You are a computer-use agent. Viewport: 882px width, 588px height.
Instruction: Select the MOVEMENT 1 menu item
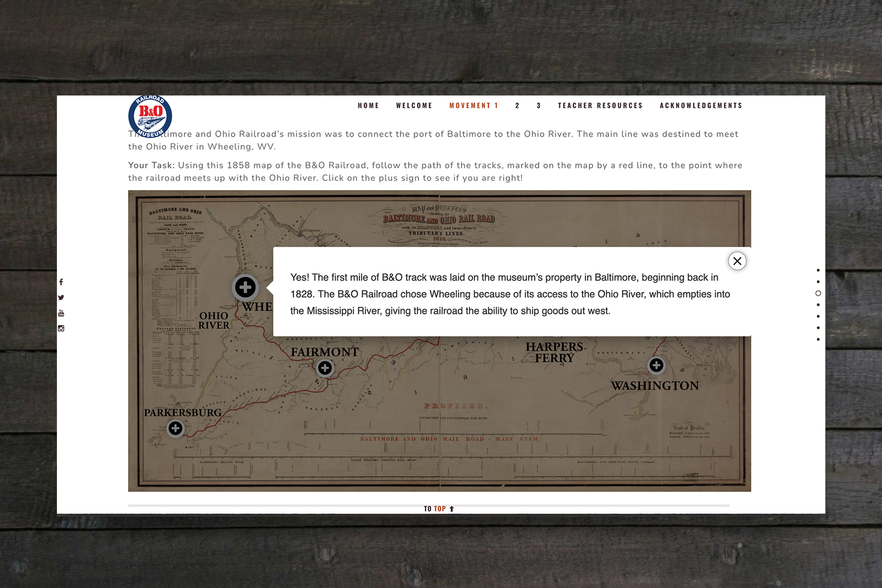tap(474, 105)
